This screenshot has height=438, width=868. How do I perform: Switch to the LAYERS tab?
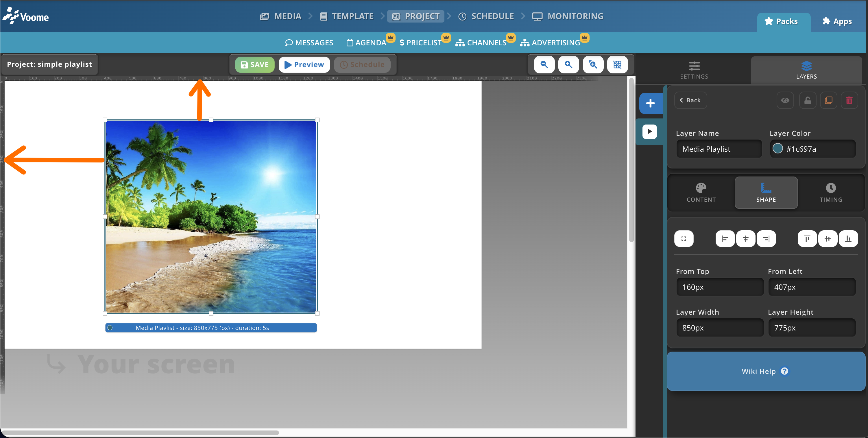(806, 70)
